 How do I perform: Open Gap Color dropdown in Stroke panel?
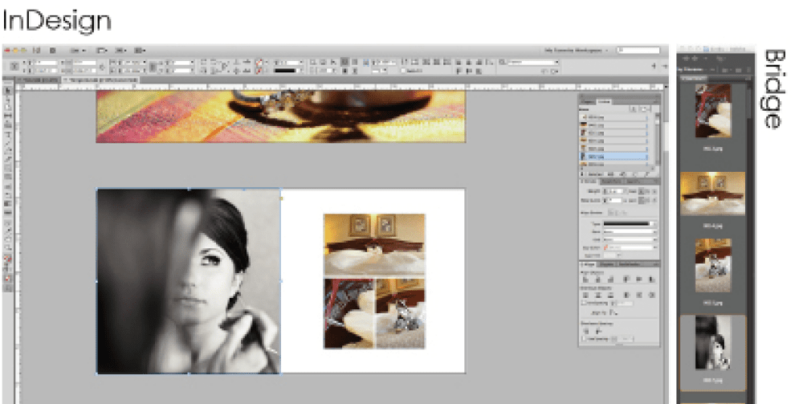(629, 248)
